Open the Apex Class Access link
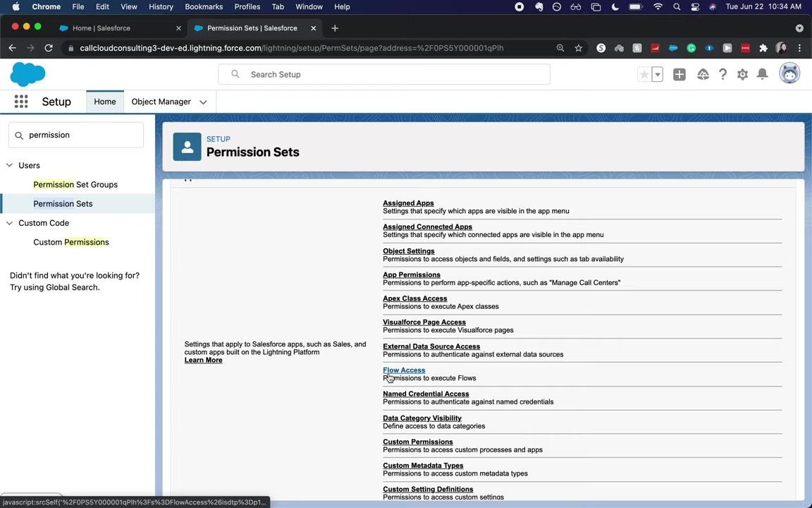 pos(414,298)
